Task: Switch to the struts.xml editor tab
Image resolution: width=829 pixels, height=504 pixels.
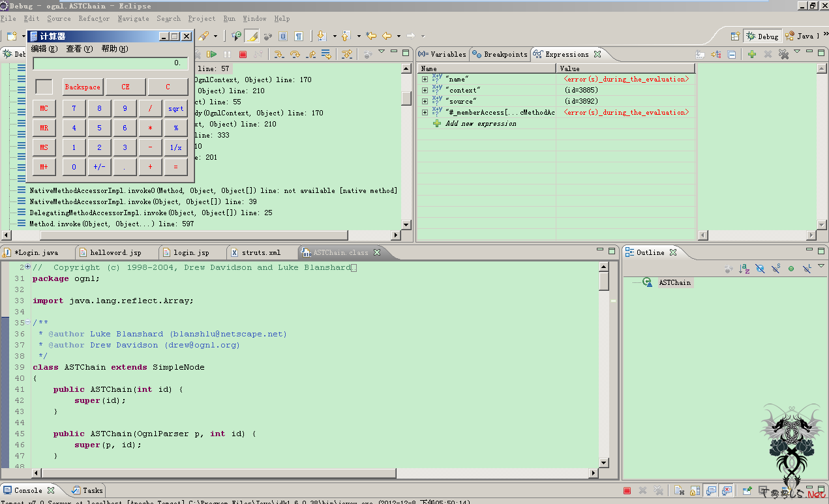Action: click(x=260, y=252)
